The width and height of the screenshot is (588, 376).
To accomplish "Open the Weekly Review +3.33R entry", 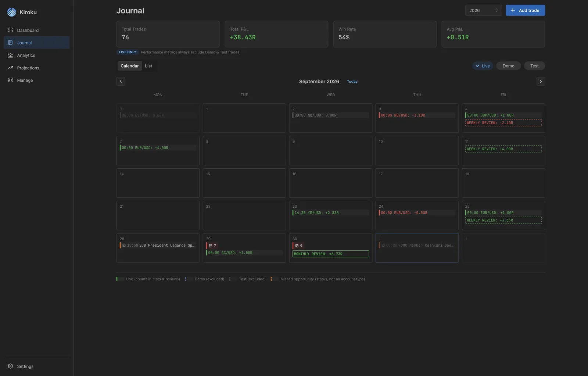I will click(503, 220).
